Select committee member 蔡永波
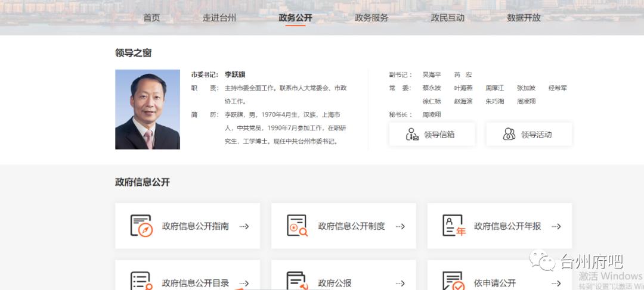Image resolution: width=644 pixels, height=290 pixels. coord(432,88)
